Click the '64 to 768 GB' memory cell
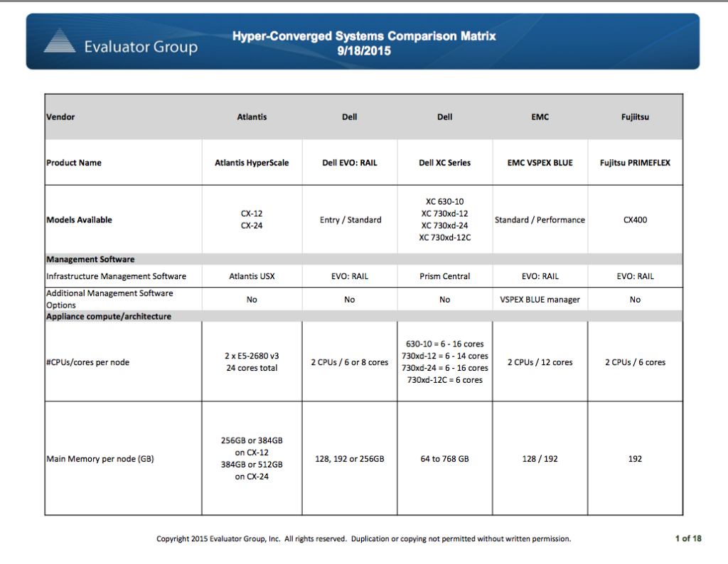This screenshot has width=728, height=564. coord(445,459)
